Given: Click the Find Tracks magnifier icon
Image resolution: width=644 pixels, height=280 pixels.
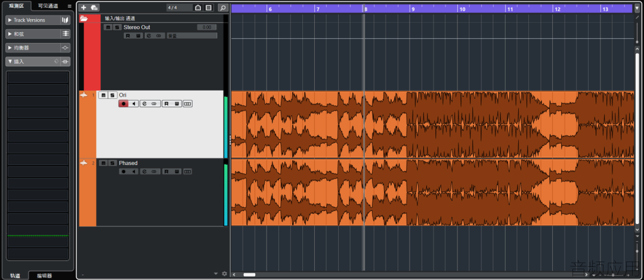Looking at the screenshot, I should 222,7.
